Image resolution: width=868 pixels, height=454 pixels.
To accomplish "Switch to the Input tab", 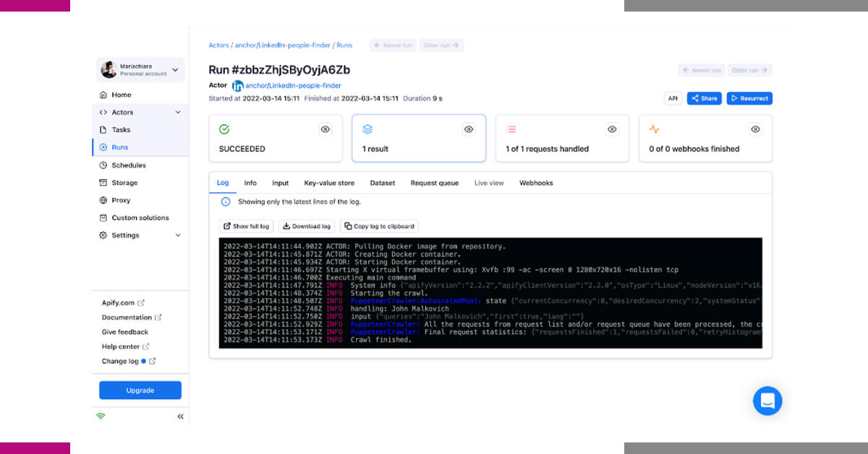I will pos(280,183).
